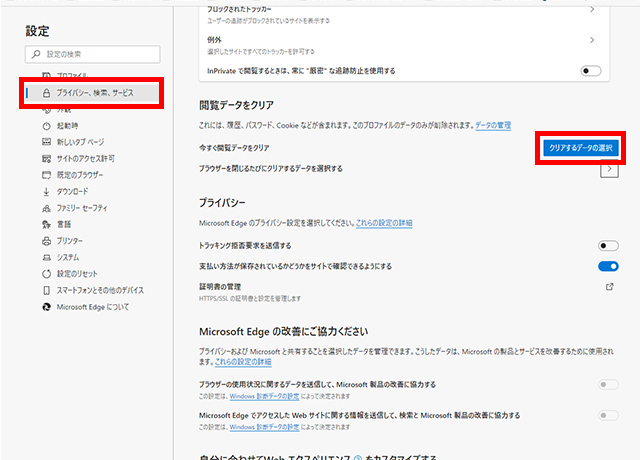The height and width of the screenshot is (460, 640).
Task: Open プライバシー、検索、サービス settings section
Action: [92, 93]
